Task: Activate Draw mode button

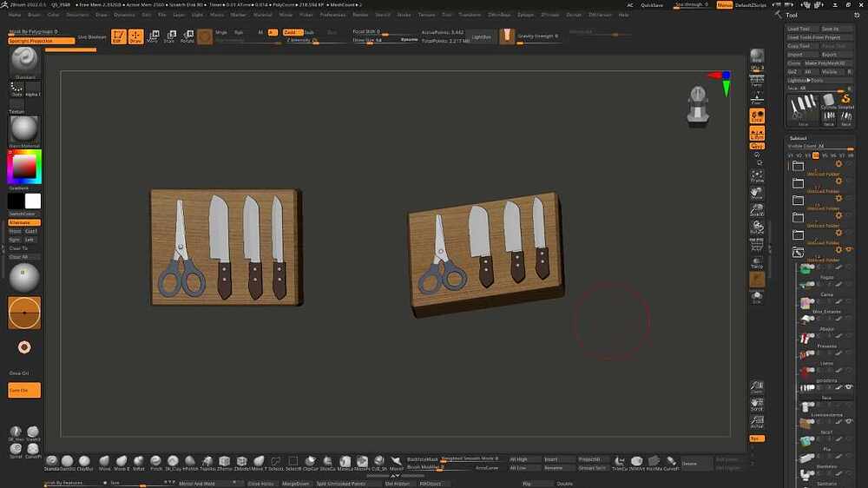Action: [135, 36]
